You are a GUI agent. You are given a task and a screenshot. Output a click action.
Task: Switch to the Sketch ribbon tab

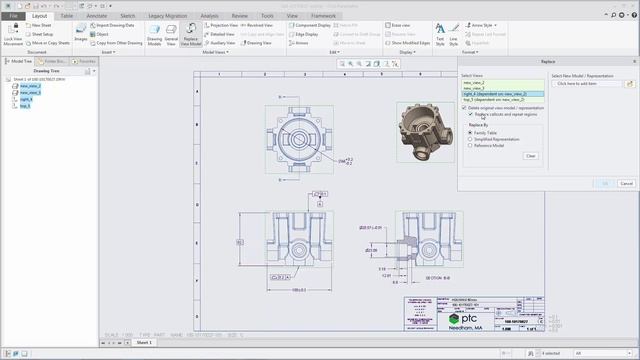point(127,16)
